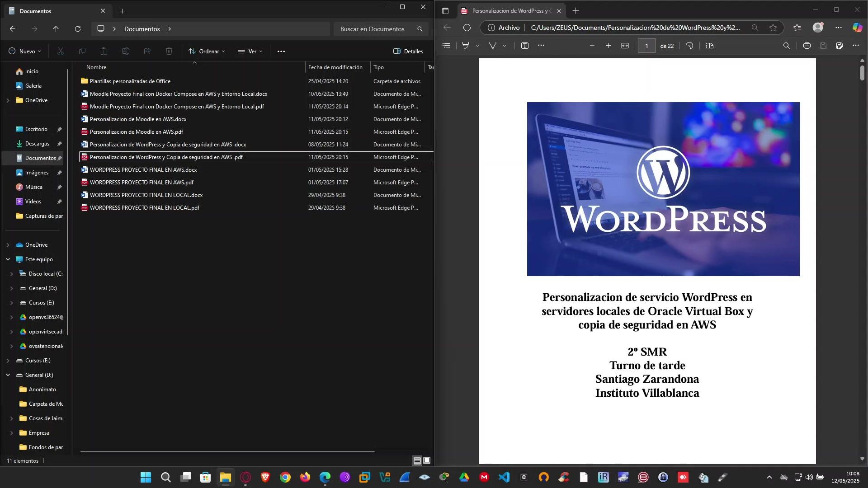Click the PDF zoom out minus icon
Viewport: 868px width, 488px height.
click(x=592, y=46)
